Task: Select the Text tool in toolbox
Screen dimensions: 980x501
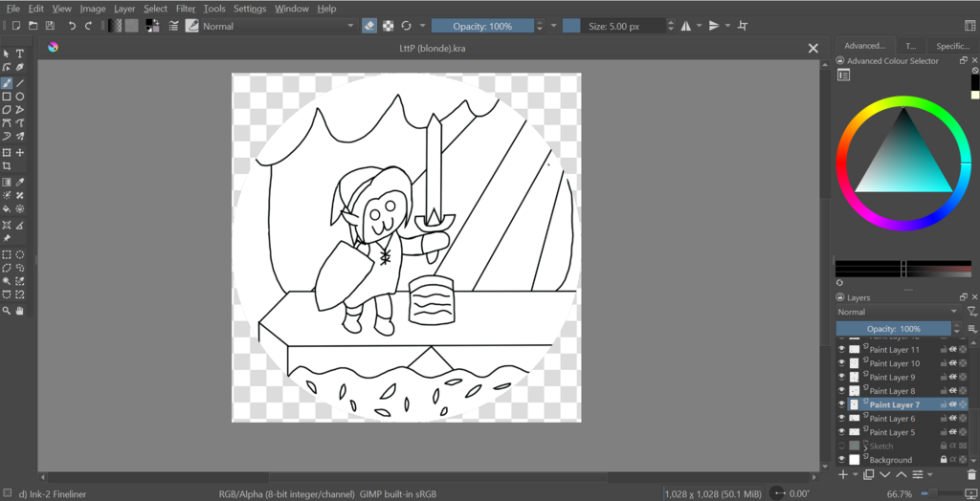Action: (x=20, y=54)
